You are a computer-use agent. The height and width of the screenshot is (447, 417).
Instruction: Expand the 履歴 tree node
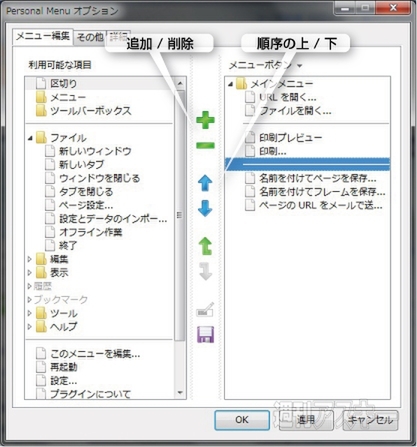pos(30,286)
